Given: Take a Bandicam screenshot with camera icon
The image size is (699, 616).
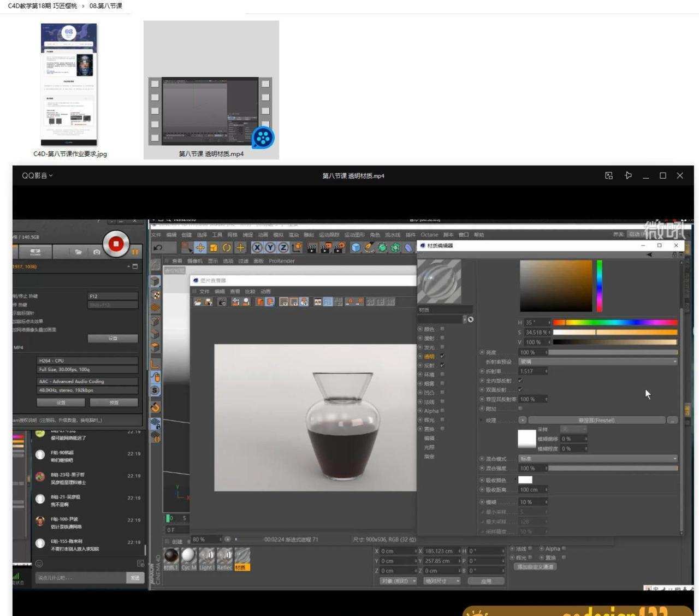Looking at the screenshot, I should (x=97, y=252).
